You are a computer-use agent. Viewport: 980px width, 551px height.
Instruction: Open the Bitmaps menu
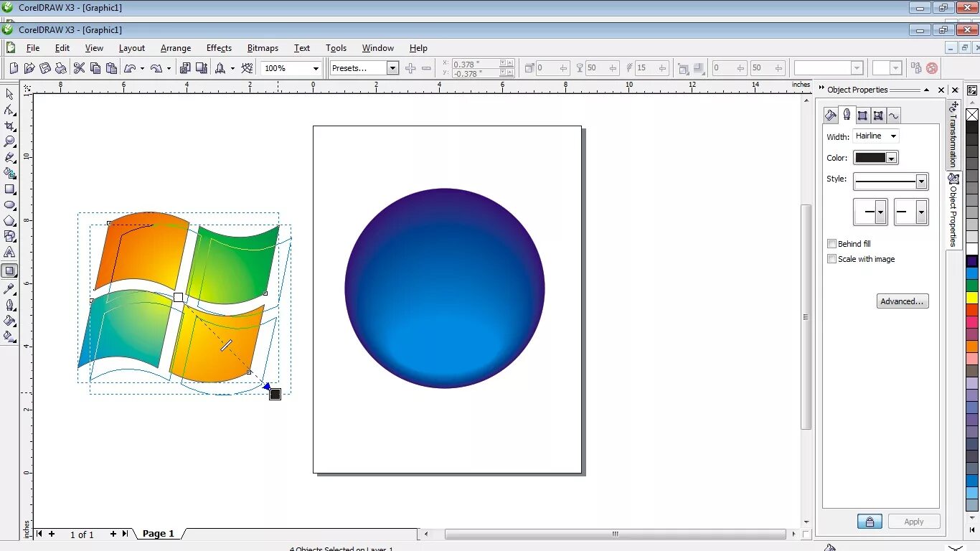(x=263, y=48)
